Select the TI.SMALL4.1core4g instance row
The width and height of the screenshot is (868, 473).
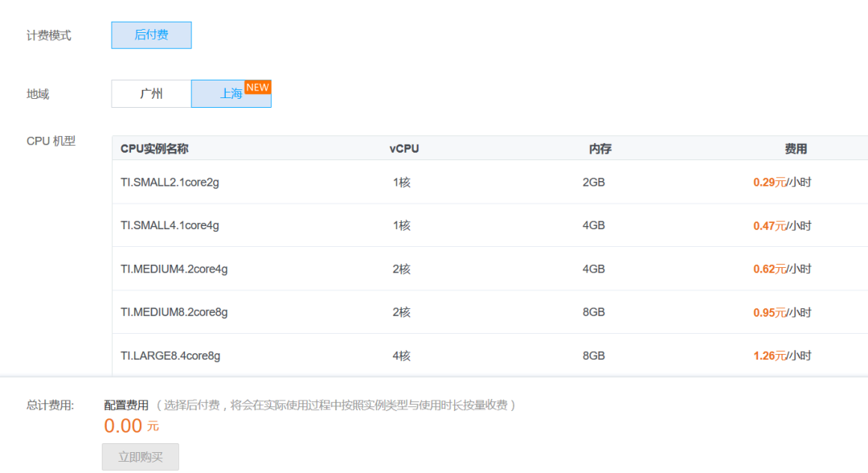(170, 226)
